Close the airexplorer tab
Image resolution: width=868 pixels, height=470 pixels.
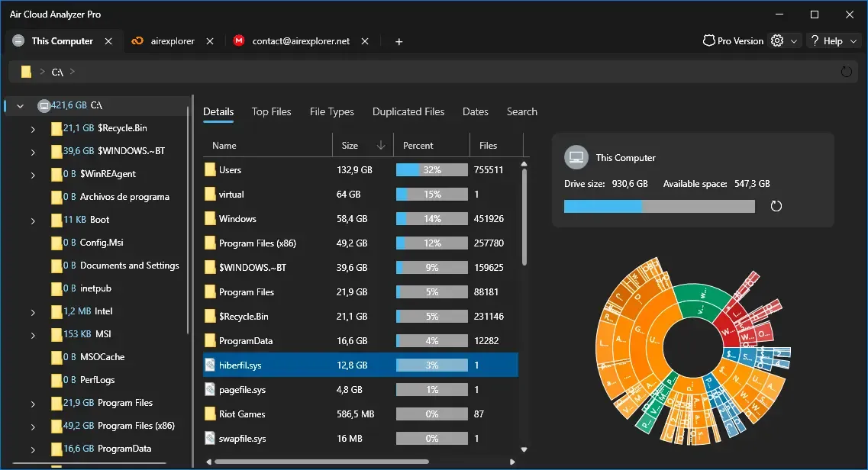click(210, 41)
